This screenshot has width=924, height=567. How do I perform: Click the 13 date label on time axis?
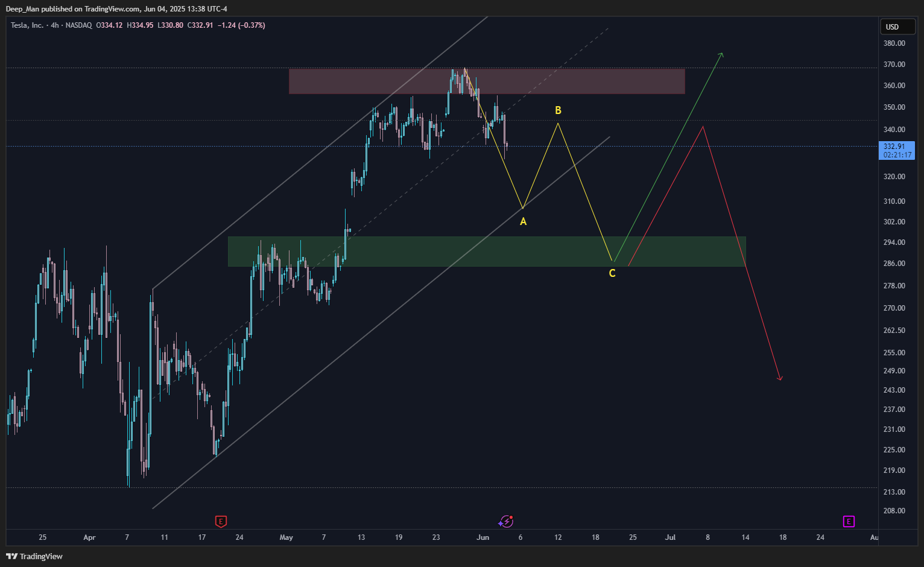[361, 537]
